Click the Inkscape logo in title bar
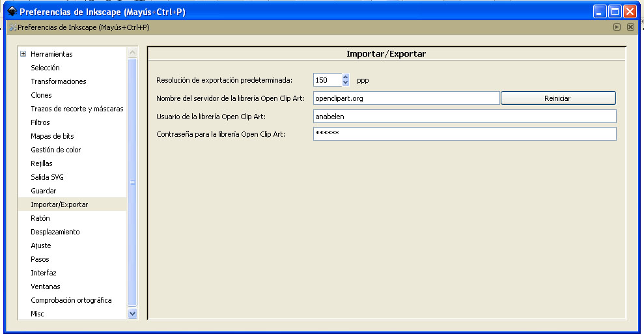 tap(11, 12)
